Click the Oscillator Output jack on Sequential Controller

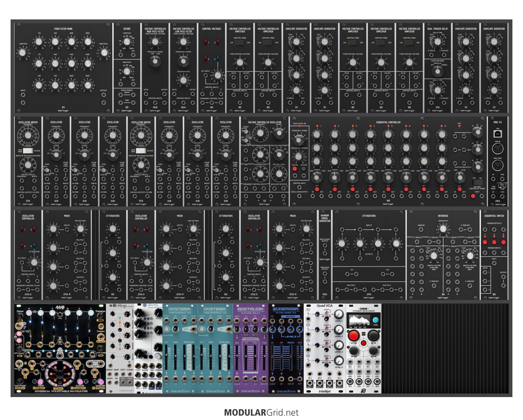pos(299,196)
